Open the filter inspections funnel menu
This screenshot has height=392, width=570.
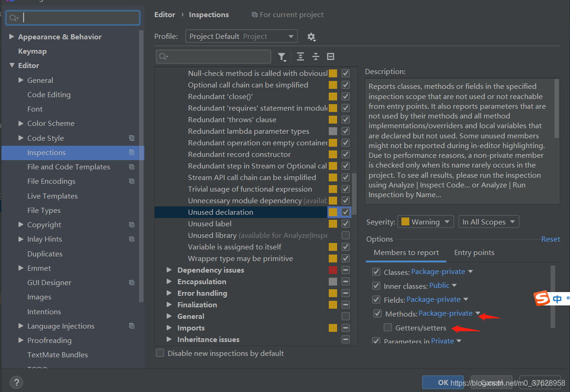pyautogui.click(x=282, y=56)
